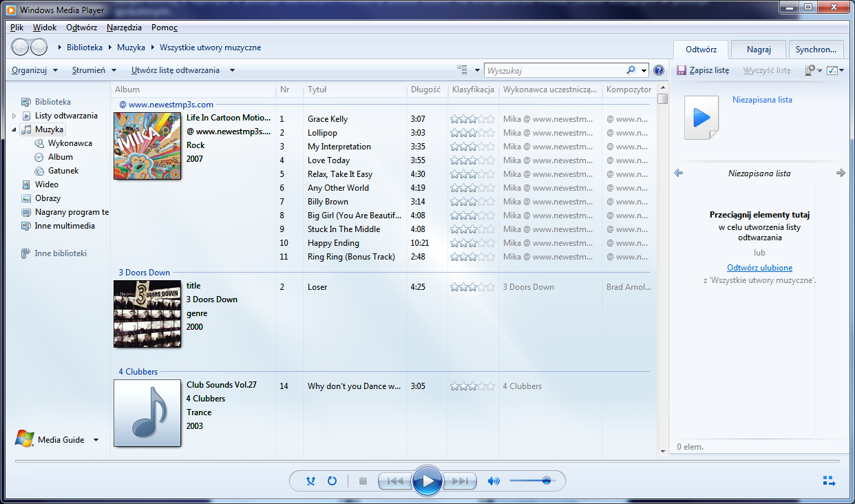Image resolution: width=855 pixels, height=504 pixels.
Task: Click the Mika Life In Cartoon Motion cover
Action: tap(147, 146)
